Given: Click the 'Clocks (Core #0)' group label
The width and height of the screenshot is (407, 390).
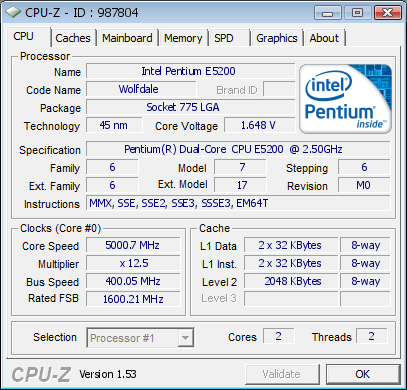Looking at the screenshot, I should 60,228.
